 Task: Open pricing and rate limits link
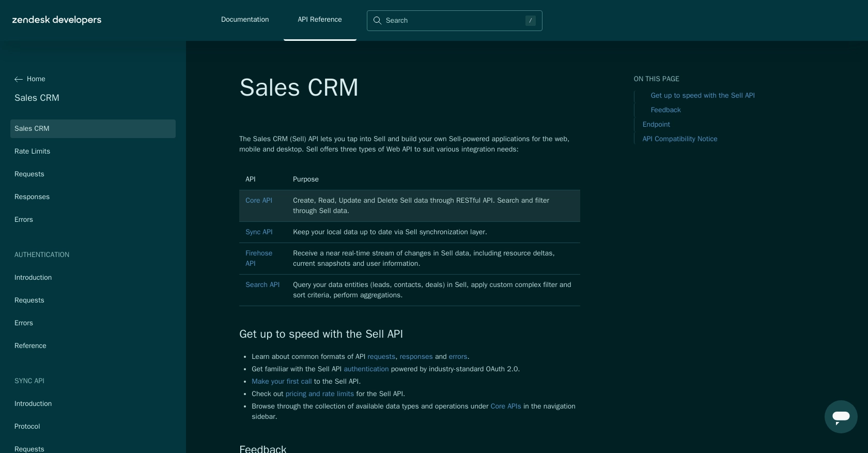pos(320,394)
